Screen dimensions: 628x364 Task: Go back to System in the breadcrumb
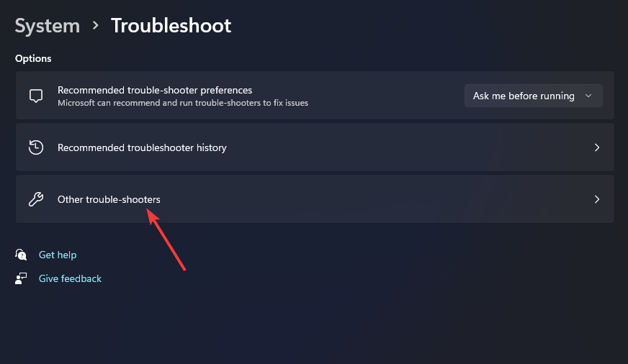tap(47, 26)
